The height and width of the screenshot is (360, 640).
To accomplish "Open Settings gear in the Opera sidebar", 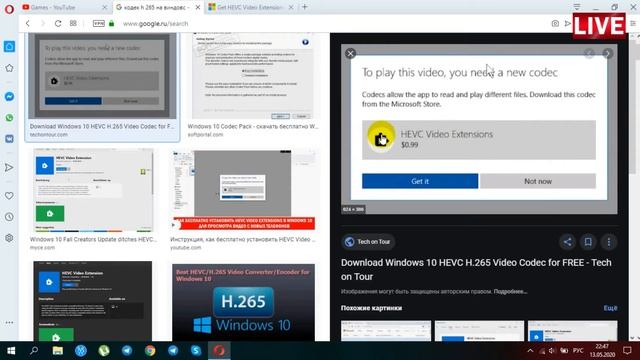I will tap(9, 238).
